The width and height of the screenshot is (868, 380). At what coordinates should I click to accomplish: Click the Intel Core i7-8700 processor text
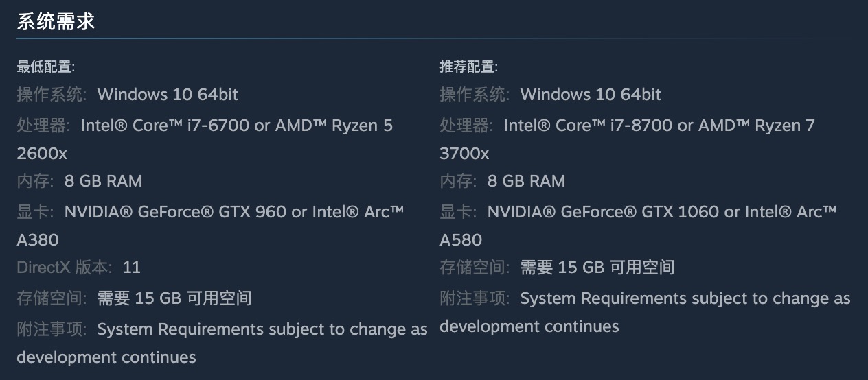click(x=592, y=126)
